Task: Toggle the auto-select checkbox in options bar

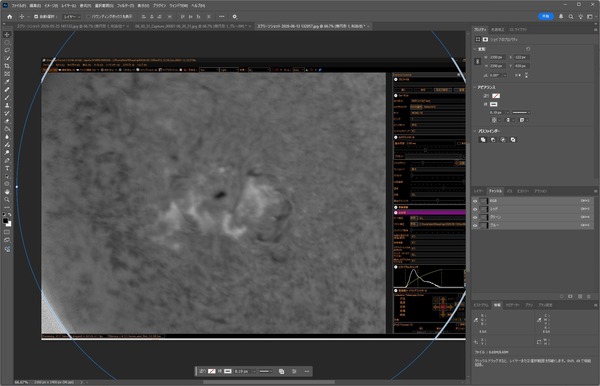Action: tap(36, 17)
